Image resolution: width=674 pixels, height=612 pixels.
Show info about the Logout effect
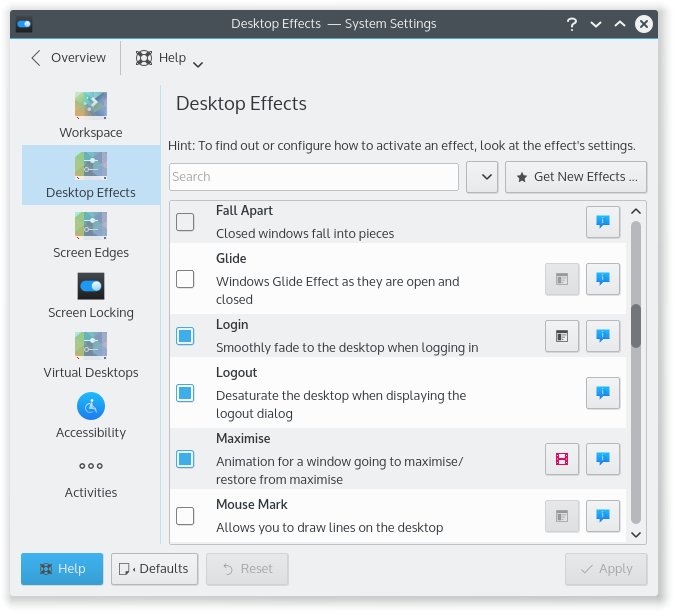click(x=603, y=393)
